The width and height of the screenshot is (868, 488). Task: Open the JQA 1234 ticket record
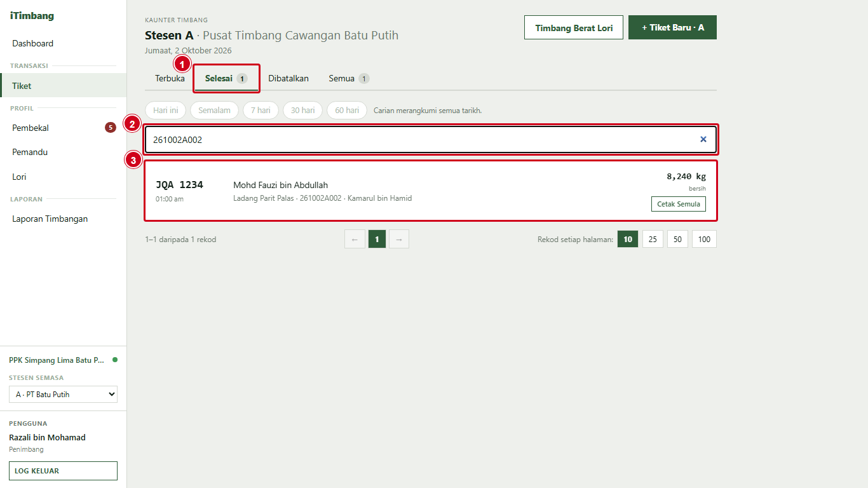tap(431, 191)
